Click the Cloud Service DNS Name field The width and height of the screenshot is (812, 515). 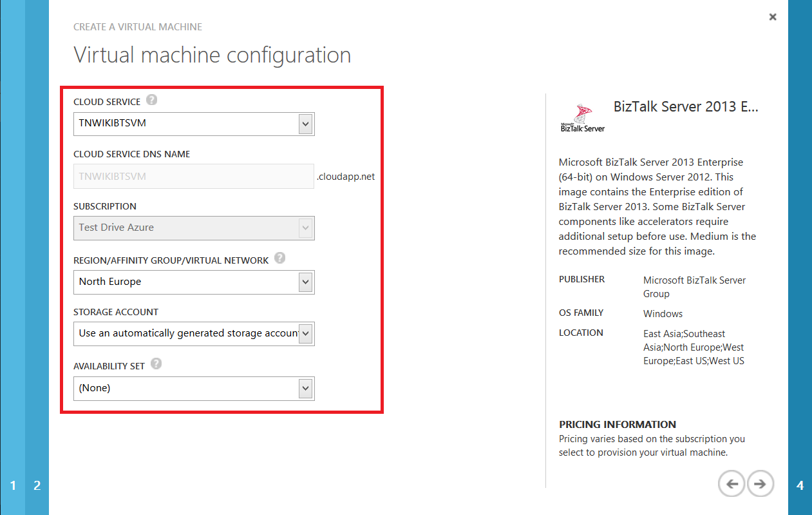(x=194, y=176)
